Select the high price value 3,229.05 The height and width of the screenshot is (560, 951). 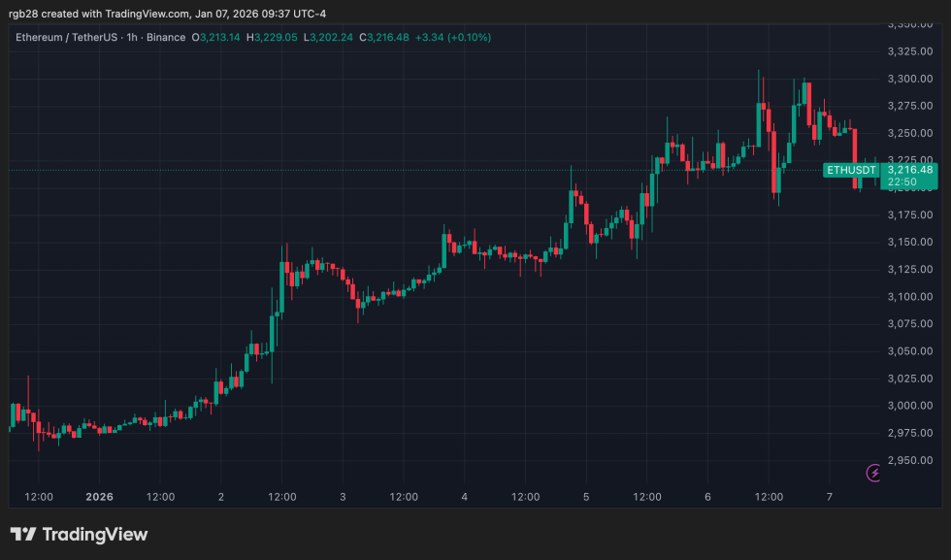pyautogui.click(x=273, y=37)
